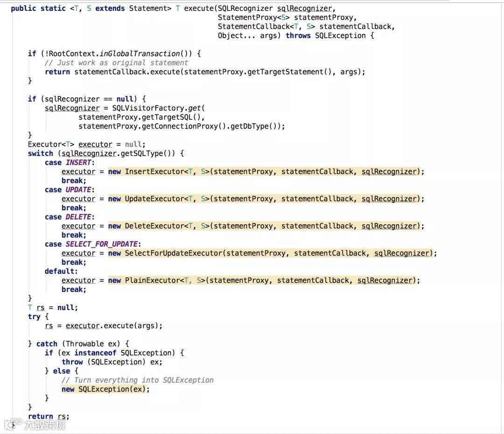
Task: Click the 'Executor<T>' type declaration
Action: tap(51, 144)
